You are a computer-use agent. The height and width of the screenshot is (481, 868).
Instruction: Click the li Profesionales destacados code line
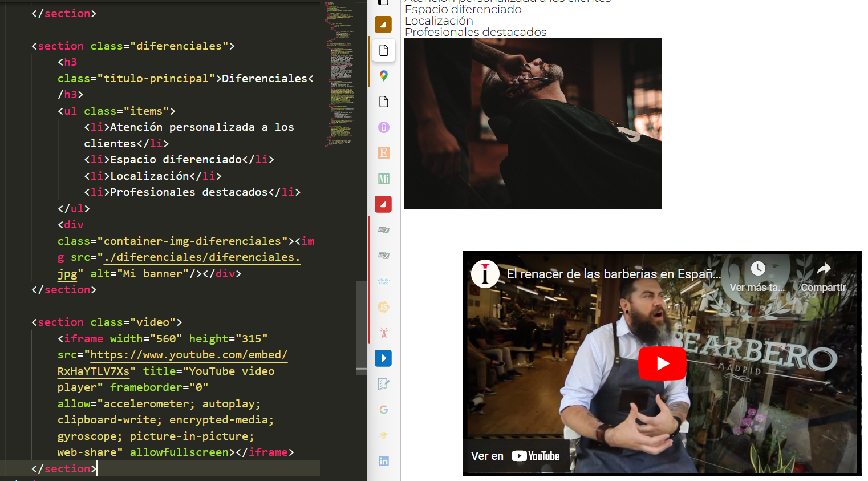click(x=192, y=192)
